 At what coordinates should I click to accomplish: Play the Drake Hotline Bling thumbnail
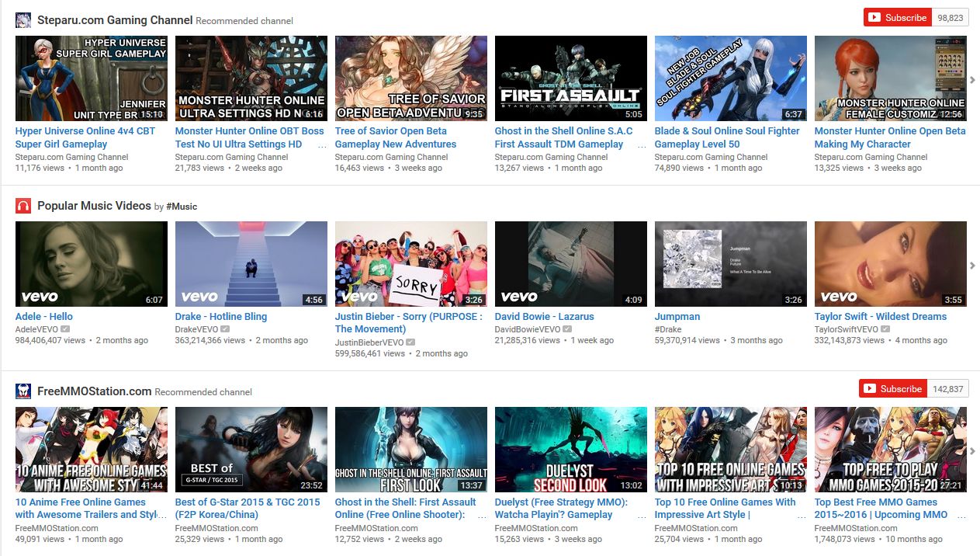pos(251,264)
